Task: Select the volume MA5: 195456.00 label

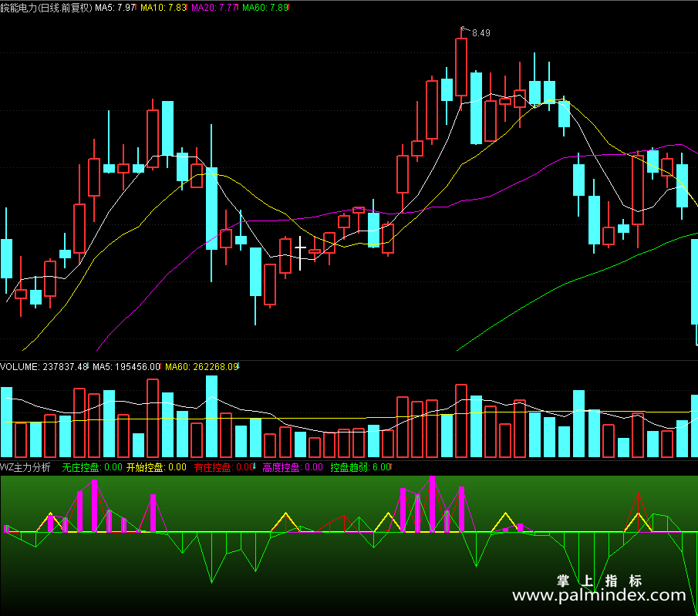Action: [126, 367]
